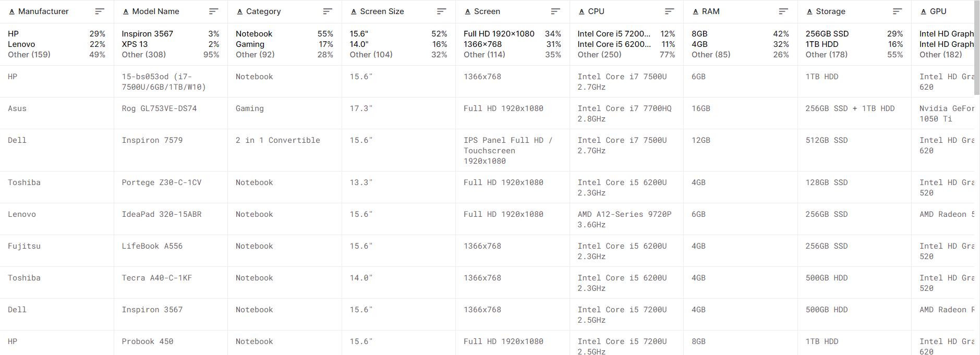The width and height of the screenshot is (980, 355).
Task: Click HP 29% in Manufacturer summary
Action: (56, 34)
